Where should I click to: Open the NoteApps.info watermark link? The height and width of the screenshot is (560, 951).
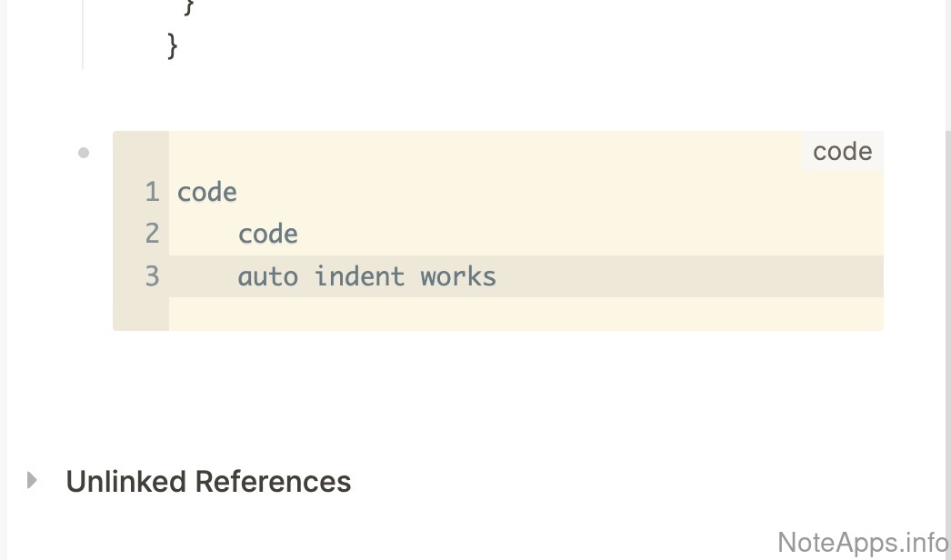(863, 543)
